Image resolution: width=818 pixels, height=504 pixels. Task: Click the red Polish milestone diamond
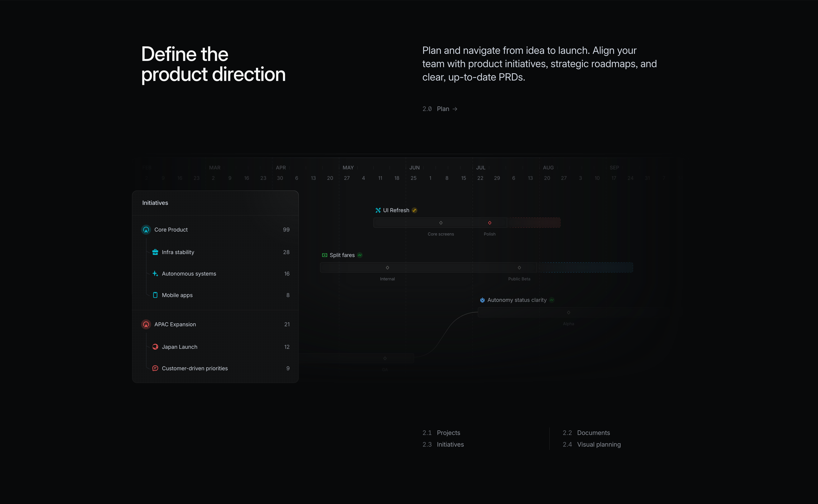tap(490, 223)
